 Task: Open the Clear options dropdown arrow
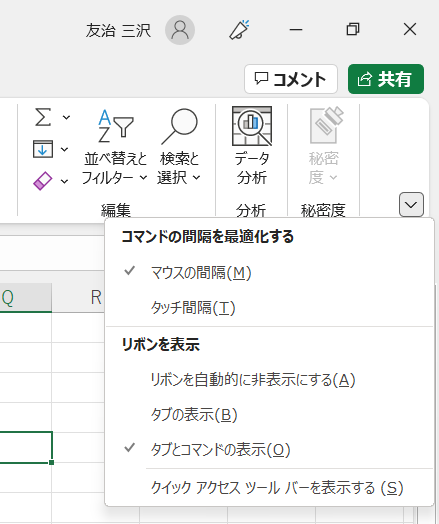point(64,181)
